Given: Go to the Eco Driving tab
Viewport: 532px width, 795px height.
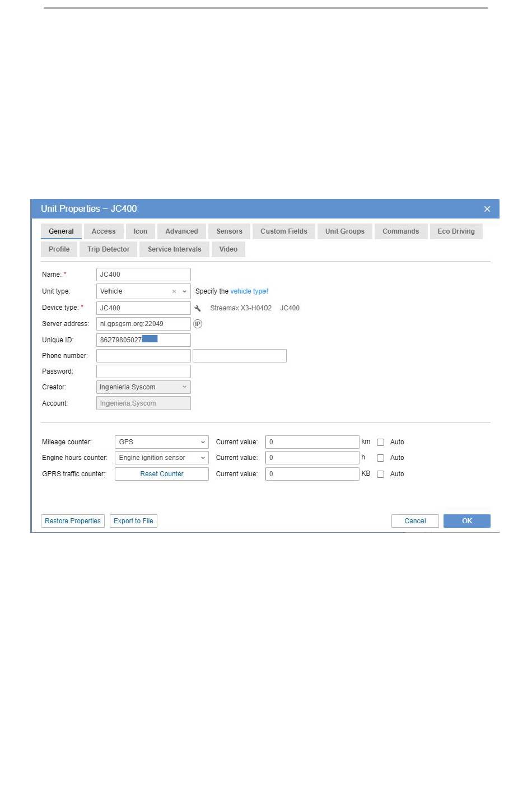Looking at the screenshot, I should click(455, 231).
